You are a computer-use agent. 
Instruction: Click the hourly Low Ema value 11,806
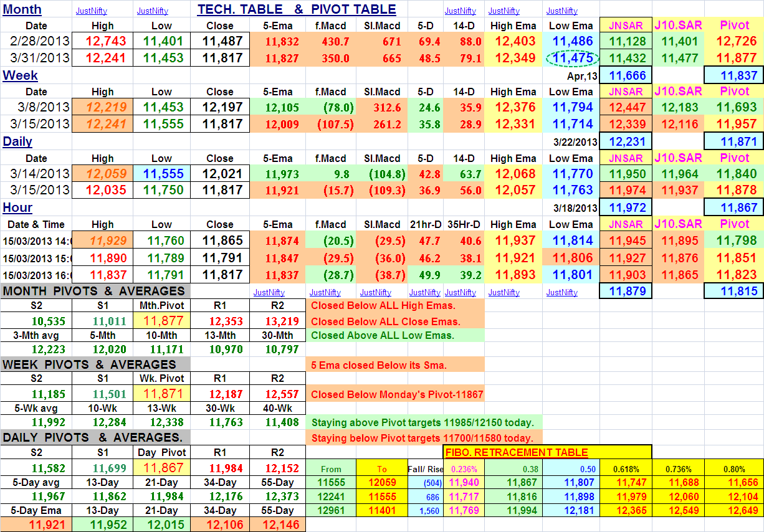(571, 257)
